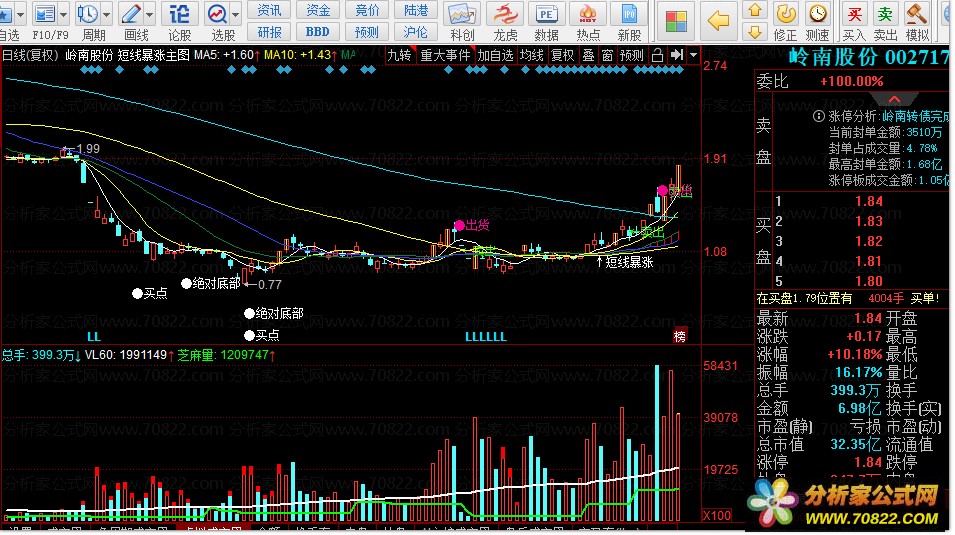Click the 金额 value 6.98亿
This screenshot has width=955, height=535.
[x=859, y=408]
